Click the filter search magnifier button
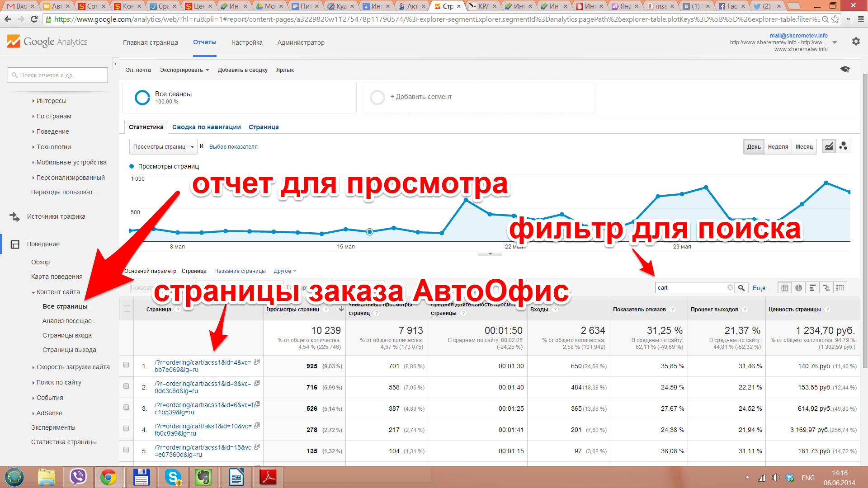Screen dimensions: 868x488 coord(741,288)
